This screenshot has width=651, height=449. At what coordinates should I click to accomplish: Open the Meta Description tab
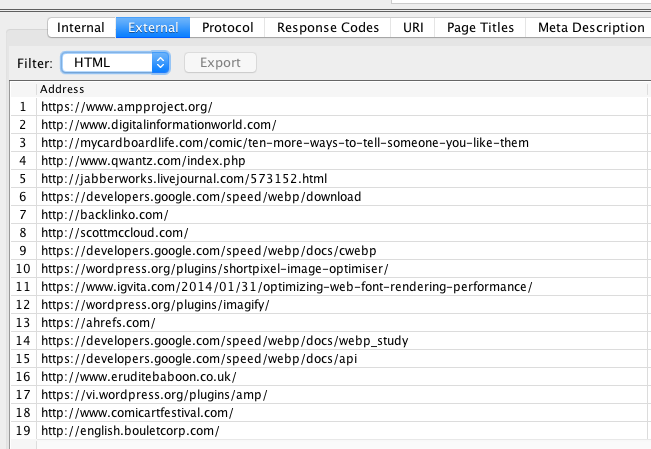pos(592,28)
